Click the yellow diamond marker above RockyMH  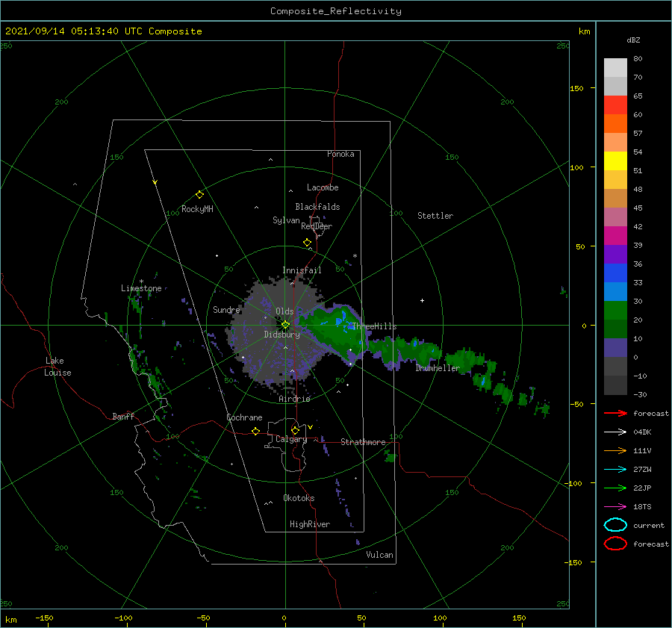tap(199, 195)
